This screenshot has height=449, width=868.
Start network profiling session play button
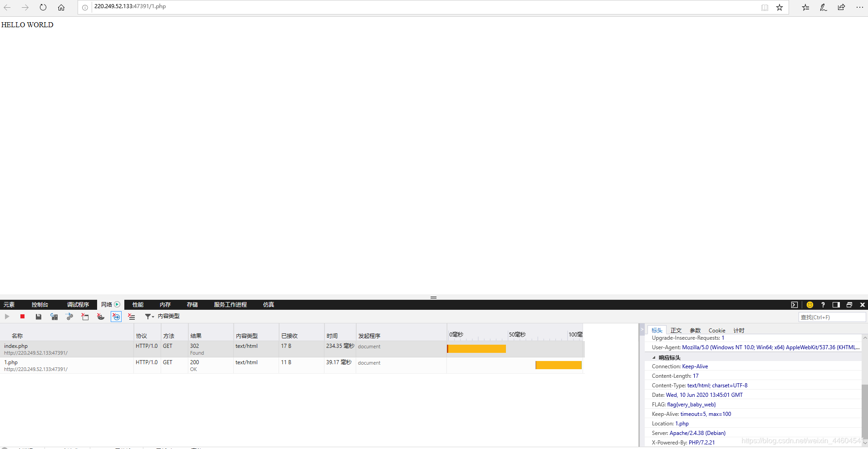7,317
